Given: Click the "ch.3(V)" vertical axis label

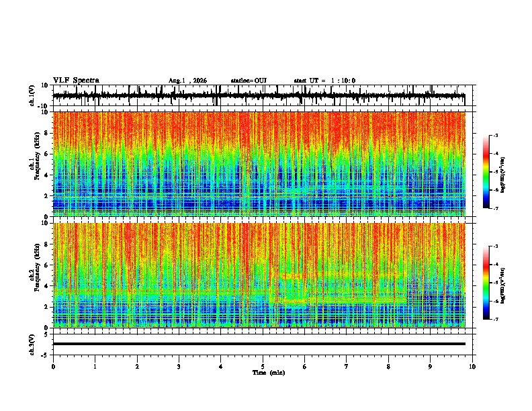Looking at the screenshot, I should pyautogui.click(x=32, y=345).
